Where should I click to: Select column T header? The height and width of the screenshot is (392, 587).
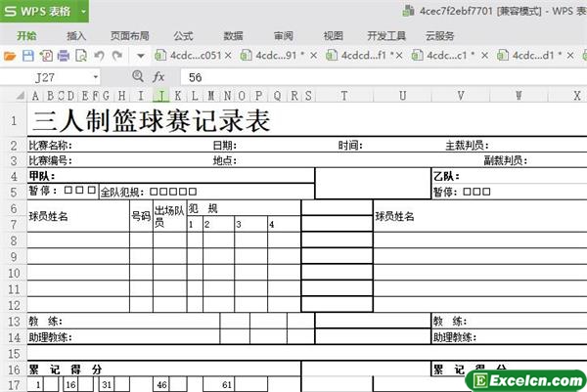tap(344, 96)
